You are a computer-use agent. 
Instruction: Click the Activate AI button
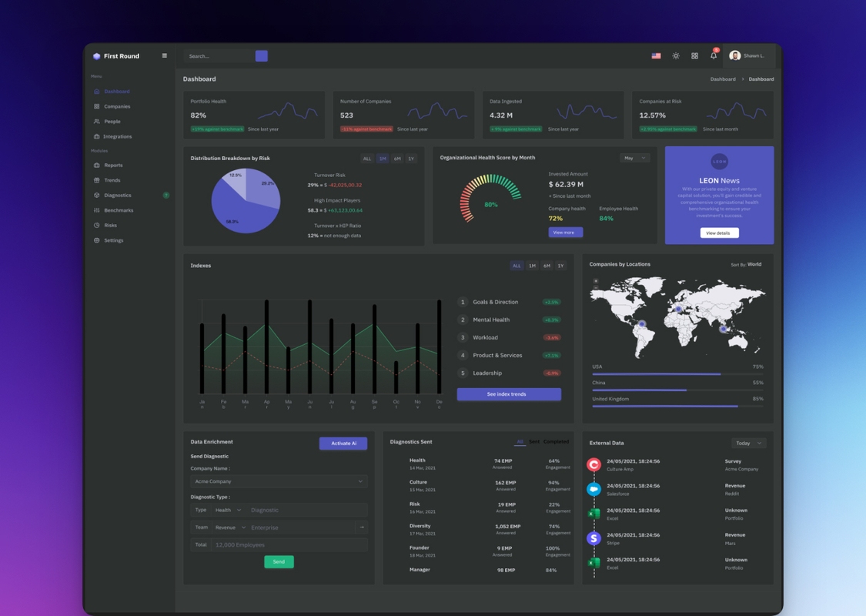coord(343,444)
